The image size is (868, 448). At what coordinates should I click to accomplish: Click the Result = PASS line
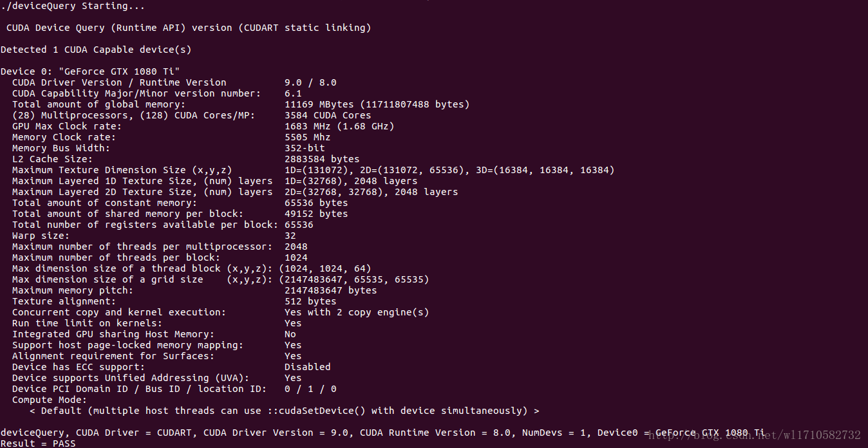click(x=37, y=443)
